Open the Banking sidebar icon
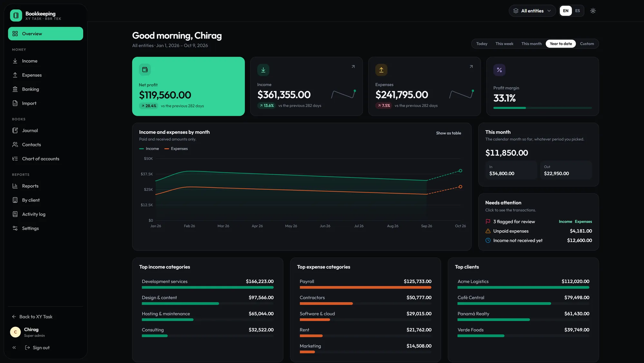The width and height of the screenshot is (644, 363). 15,89
